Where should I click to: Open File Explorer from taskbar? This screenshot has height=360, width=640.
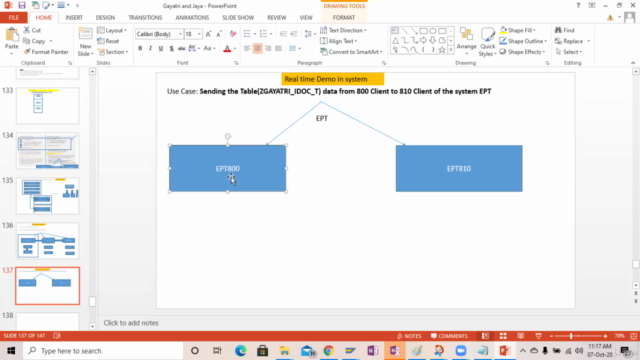click(284, 351)
